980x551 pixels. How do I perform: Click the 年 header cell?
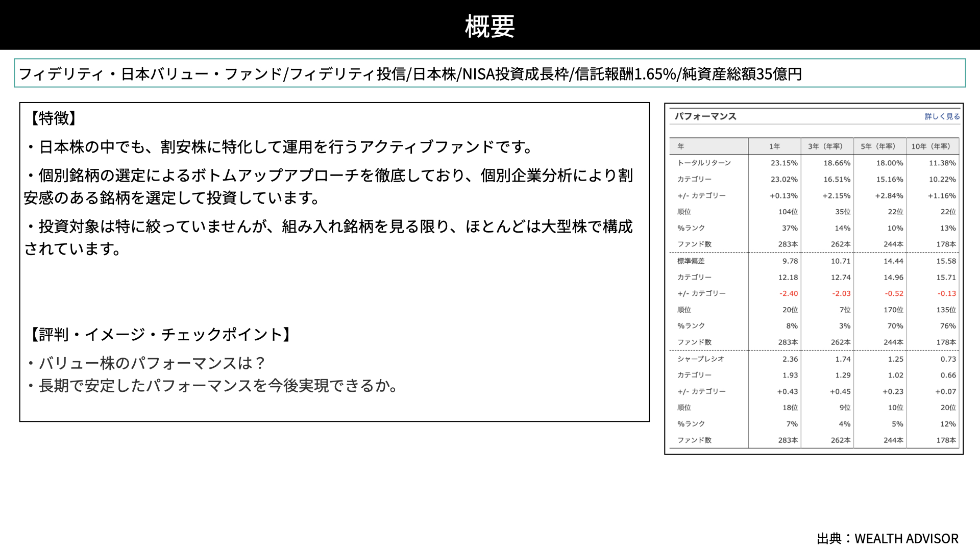pyautogui.click(x=680, y=146)
